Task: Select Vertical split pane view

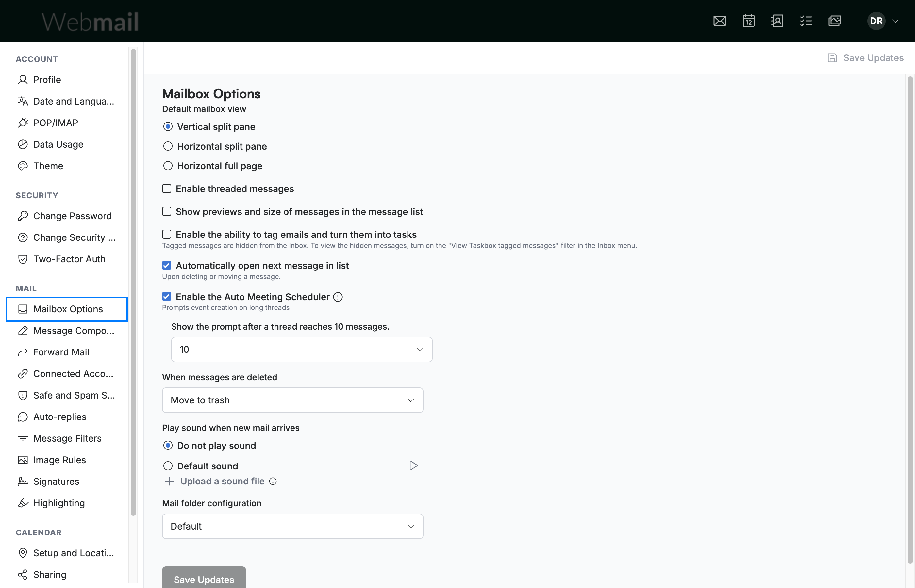Action: point(168,127)
